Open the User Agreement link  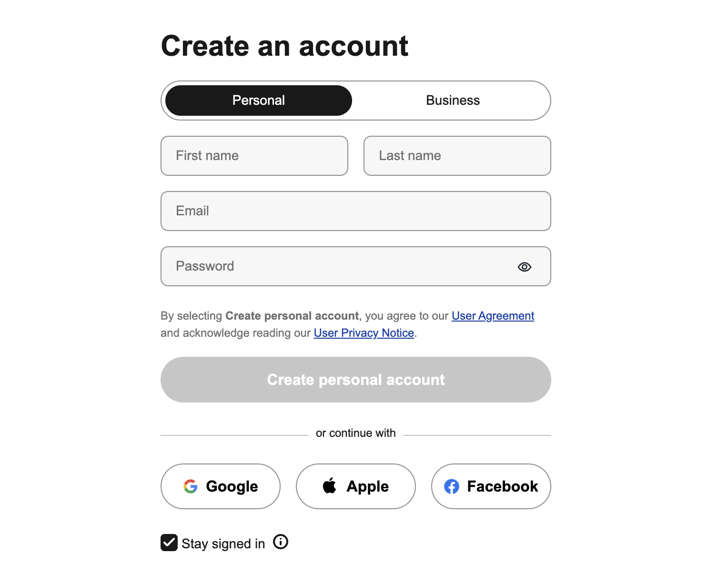(492, 315)
